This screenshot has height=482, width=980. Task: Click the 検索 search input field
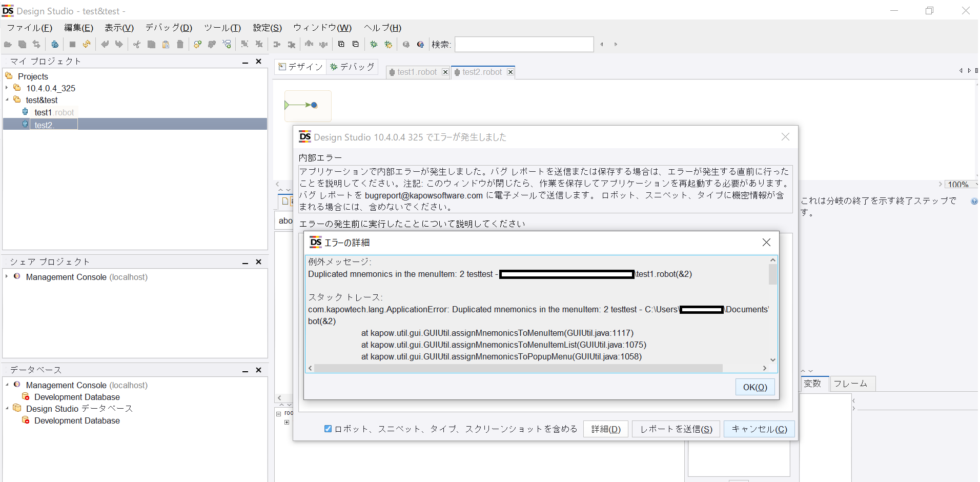524,45
